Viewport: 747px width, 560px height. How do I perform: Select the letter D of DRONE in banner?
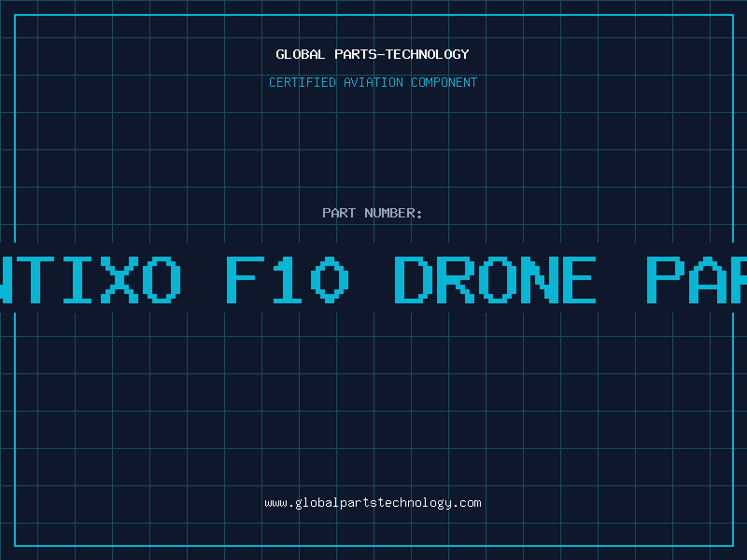(414, 280)
